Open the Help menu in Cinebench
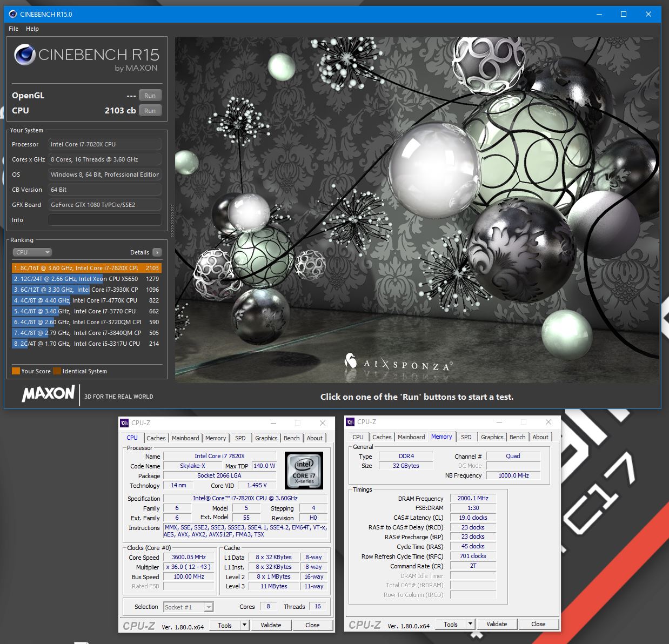The image size is (669, 644). coord(32,29)
